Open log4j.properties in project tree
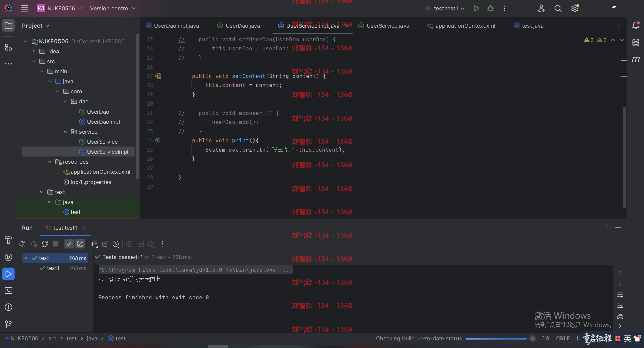The height and width of the screenshot is (348, 644). pyautogui.click(x=87, y=182)
